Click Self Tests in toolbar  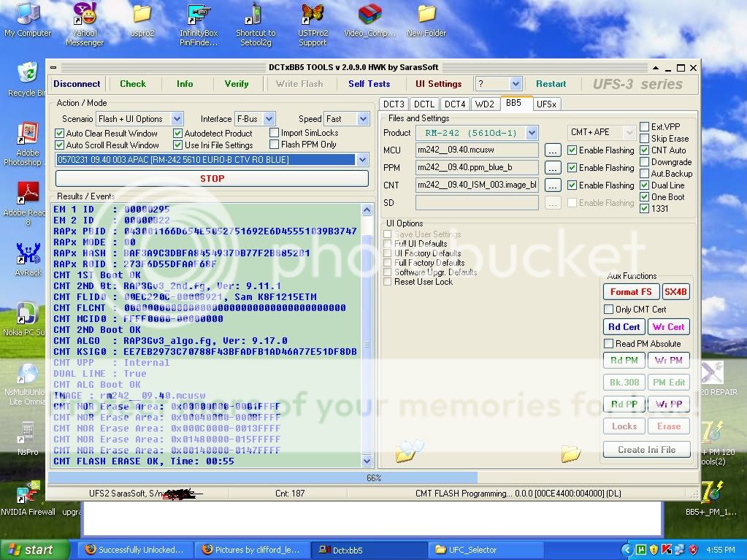[x=369, y=84]
